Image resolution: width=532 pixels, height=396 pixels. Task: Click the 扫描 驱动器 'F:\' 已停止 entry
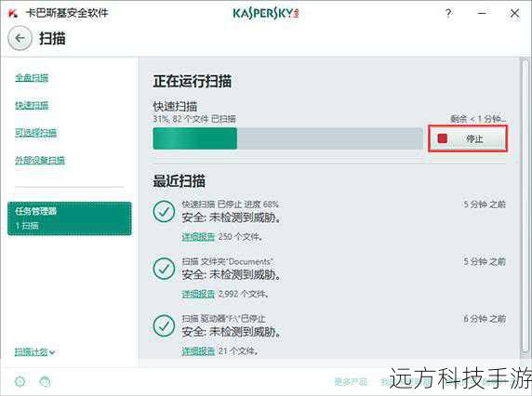[223, 319]
